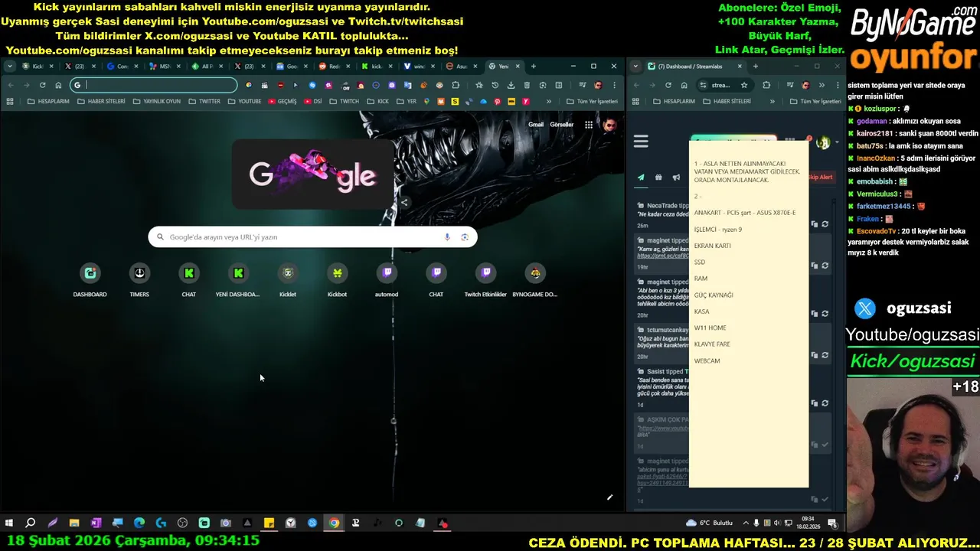Open a new tab in main Chrome window
The image size is (980, 551).
pyautogui.click(x=534, y=67)
